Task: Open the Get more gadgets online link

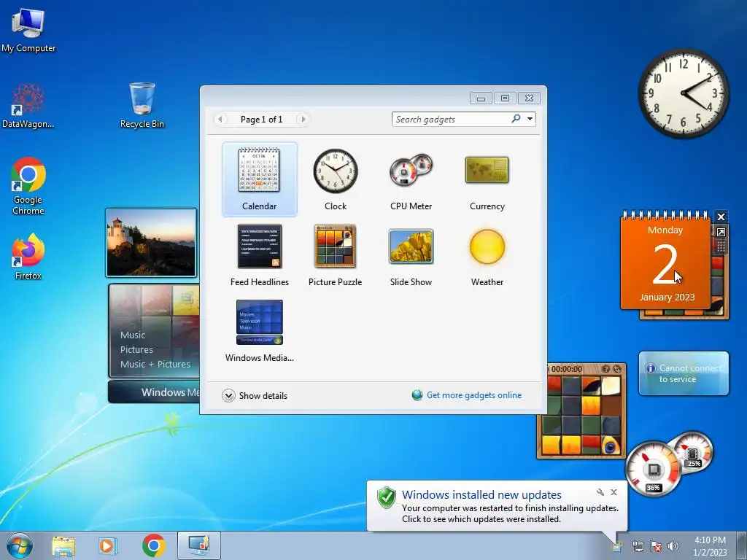Action: tap(474, 395)
